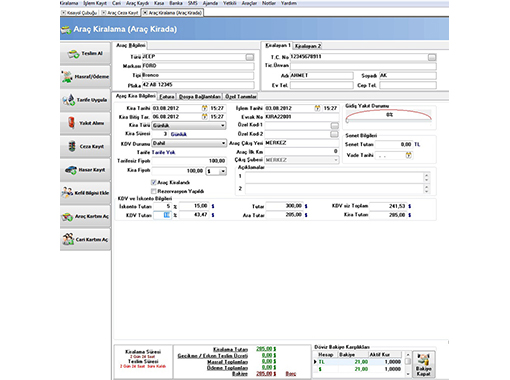Click the T.C. No lookup button
The height and width of the screenshot is (380, 510).
click(432, 57)
